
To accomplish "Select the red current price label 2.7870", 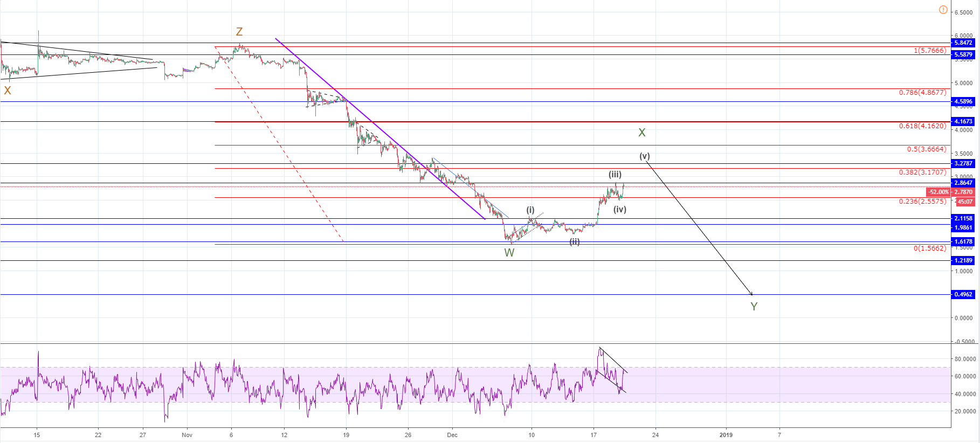I will click(963, 192).
